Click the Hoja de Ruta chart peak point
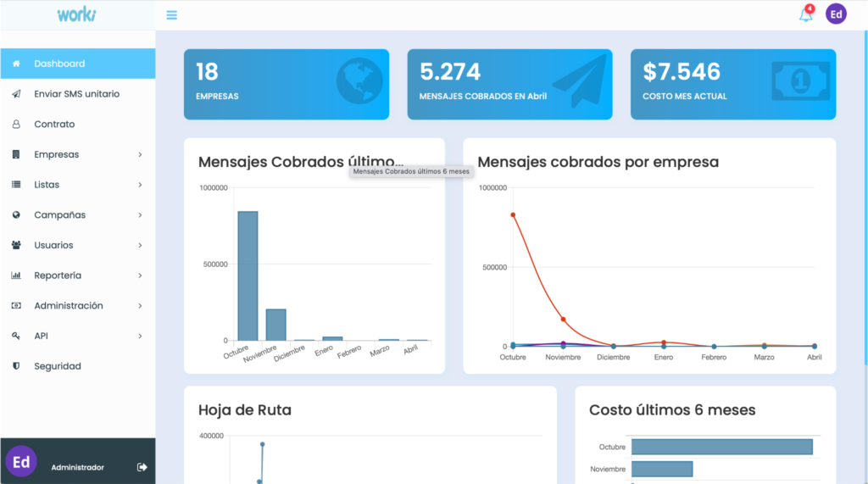The height and width of the screenshot is (484, 868). pos(263,444)
